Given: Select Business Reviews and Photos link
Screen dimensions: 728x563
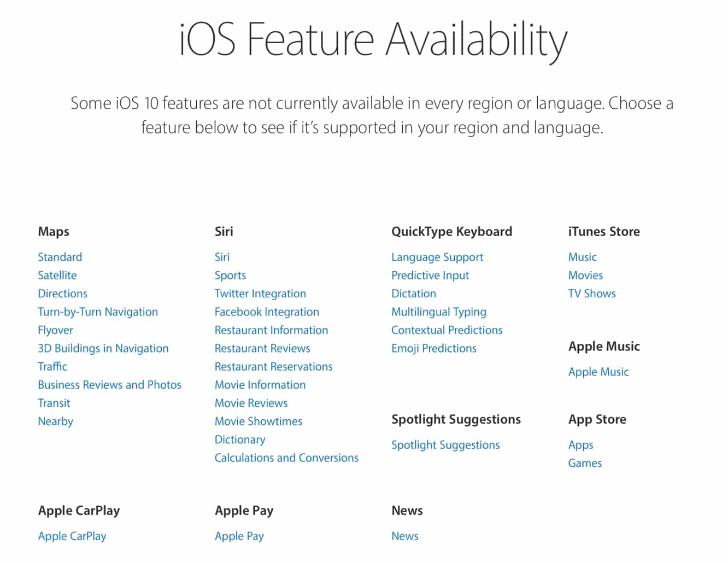Looking at the screenshot, I should (110, 385).
